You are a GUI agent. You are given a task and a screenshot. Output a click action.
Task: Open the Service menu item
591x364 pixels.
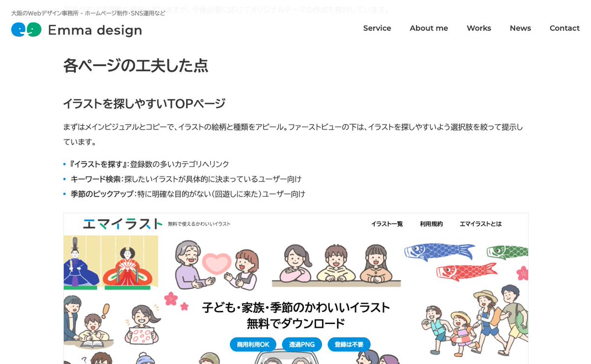(x=377, y=28)
